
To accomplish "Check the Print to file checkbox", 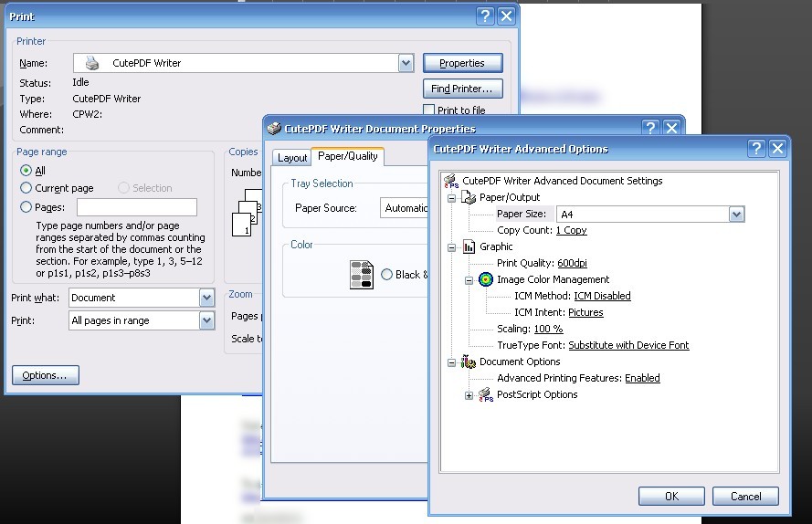I will pos(428,110).
